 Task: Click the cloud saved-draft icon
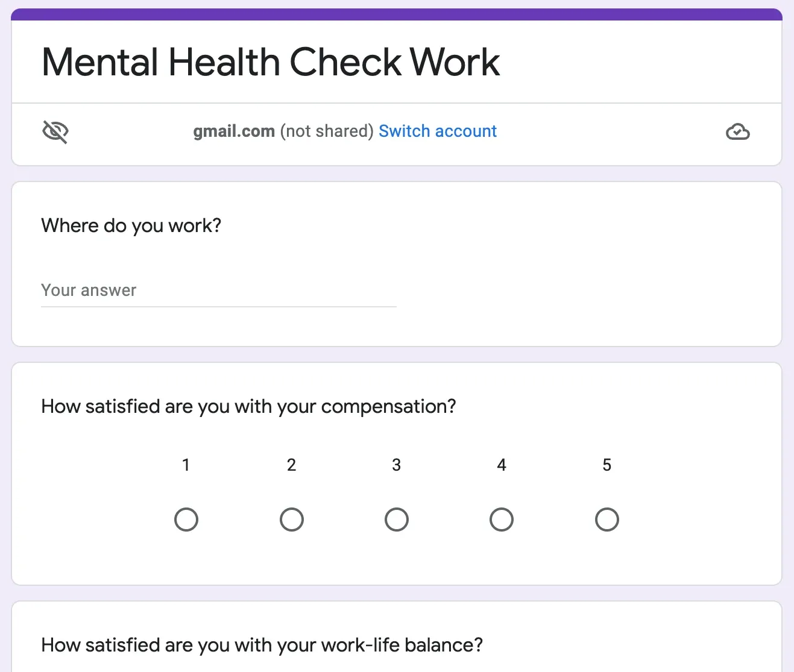pos(737,131)
